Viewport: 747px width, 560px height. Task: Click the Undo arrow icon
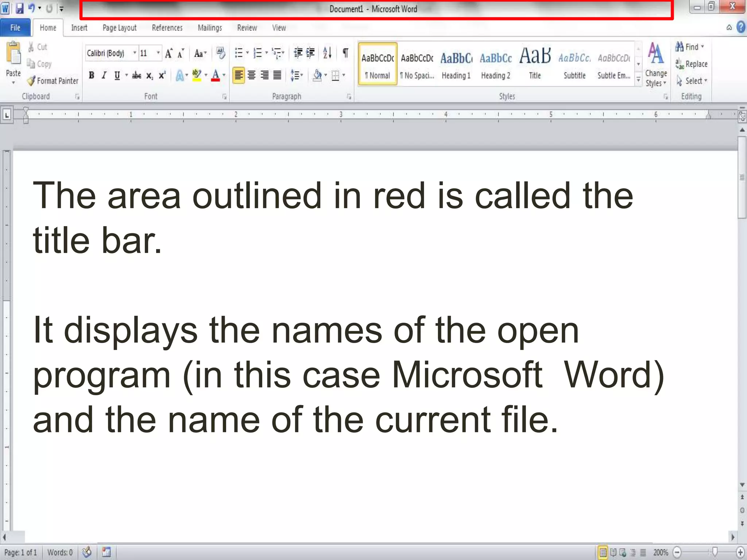point(32,8)
